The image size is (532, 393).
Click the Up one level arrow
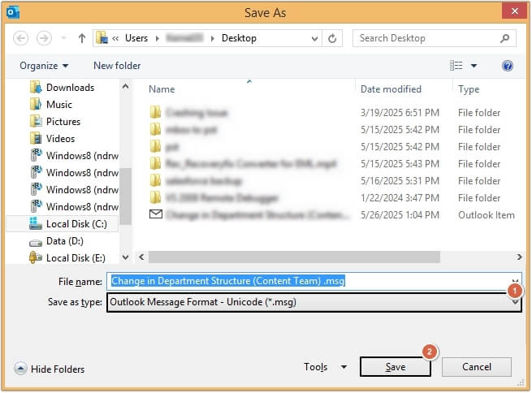point(82,38)
